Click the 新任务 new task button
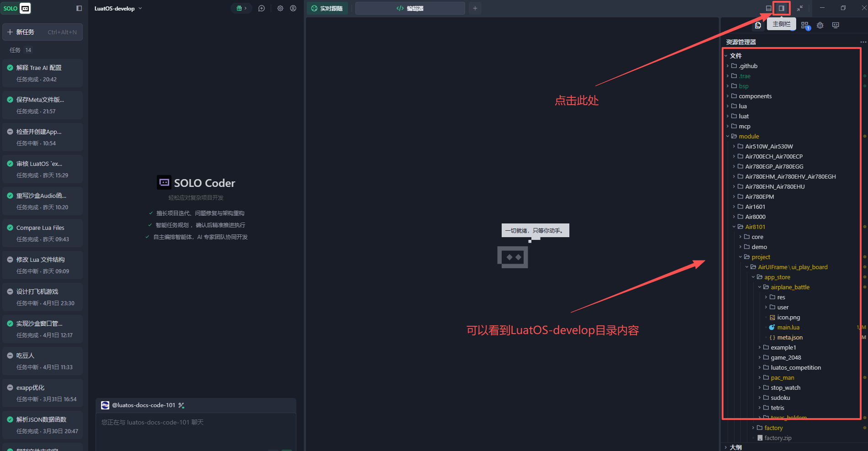The width and height of the screenshot is (868, 451). click(43, 32)
